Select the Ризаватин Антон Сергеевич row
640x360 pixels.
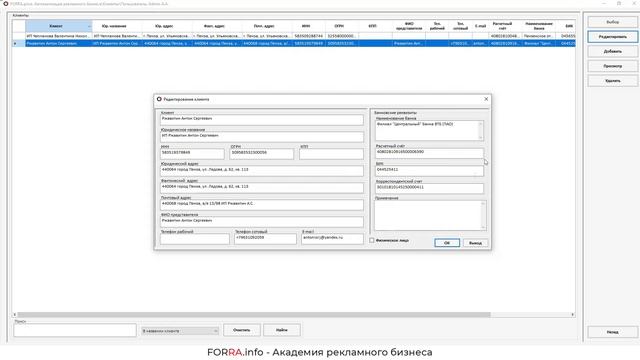(x=294, y=43)
